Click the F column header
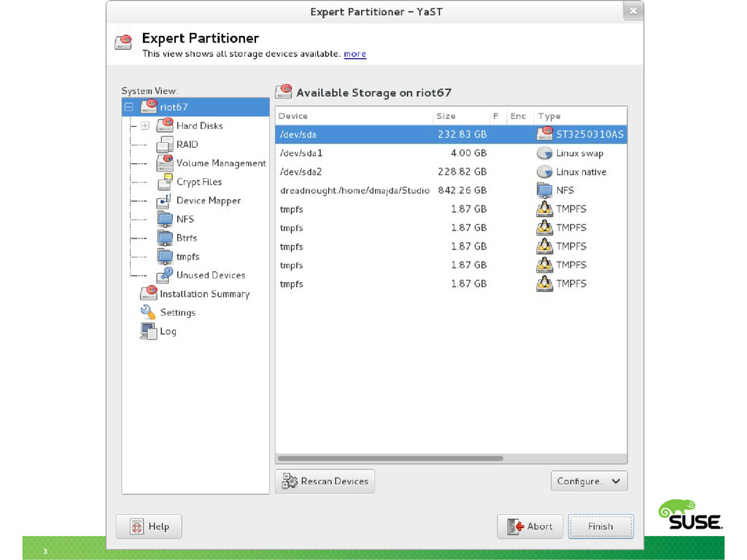 (x=498, y=116)
